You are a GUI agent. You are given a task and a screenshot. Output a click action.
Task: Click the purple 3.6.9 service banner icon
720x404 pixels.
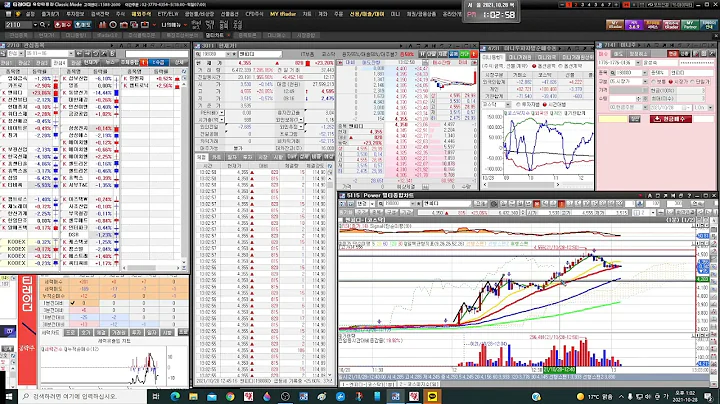point(634,25)
